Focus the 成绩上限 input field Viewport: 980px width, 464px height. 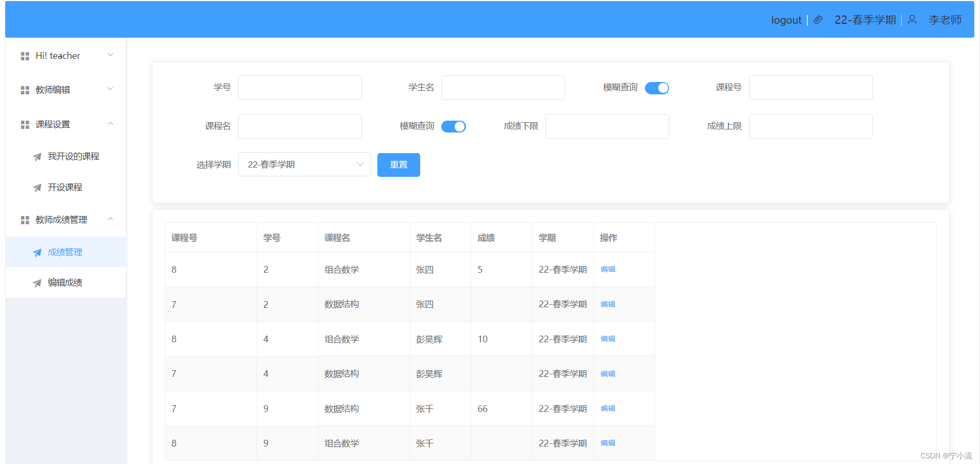[811, 126]
